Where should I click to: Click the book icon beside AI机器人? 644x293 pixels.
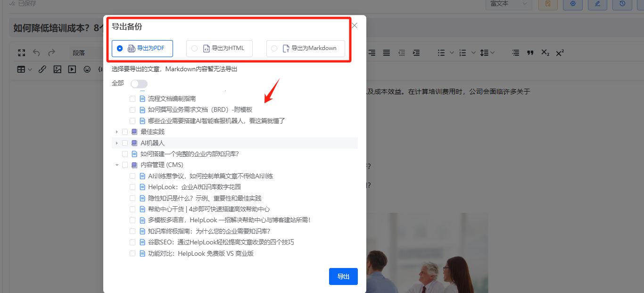click(x=134, y=143)
